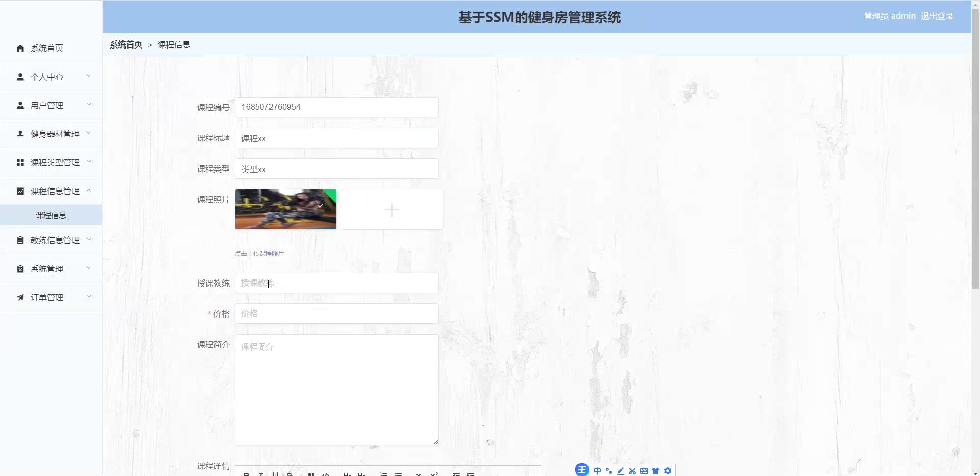Image resolution: width=980 pixels, height=476 pixels.
Task: Click the 管理员 admin label
Action: pyautogui.click(x=890, y=16)
